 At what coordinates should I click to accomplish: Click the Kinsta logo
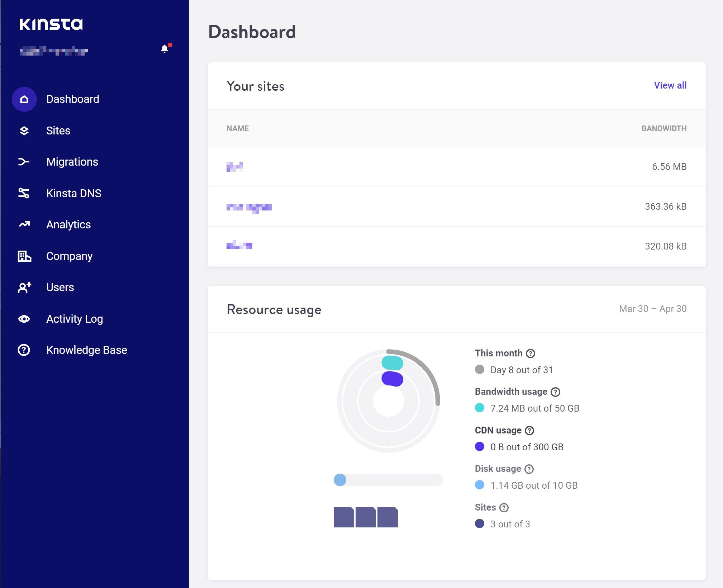[x=51, y=24]
